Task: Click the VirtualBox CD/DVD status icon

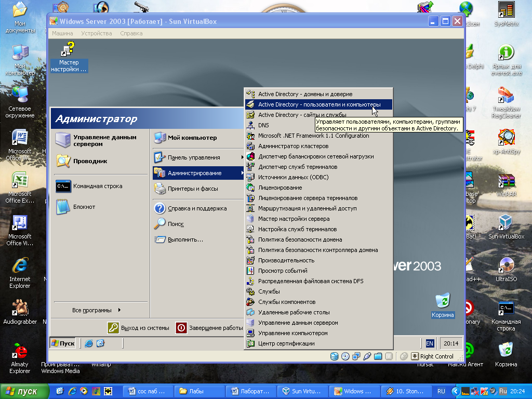Action: (x=345, y=356)
